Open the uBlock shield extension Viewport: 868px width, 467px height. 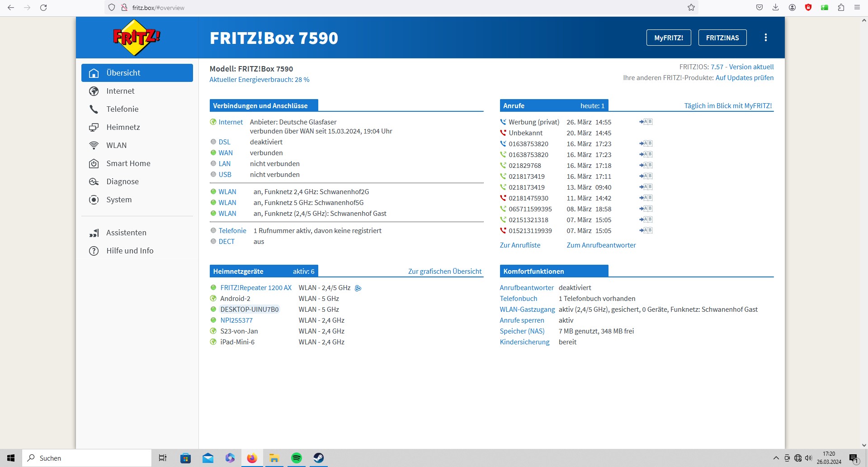point(808,8)
